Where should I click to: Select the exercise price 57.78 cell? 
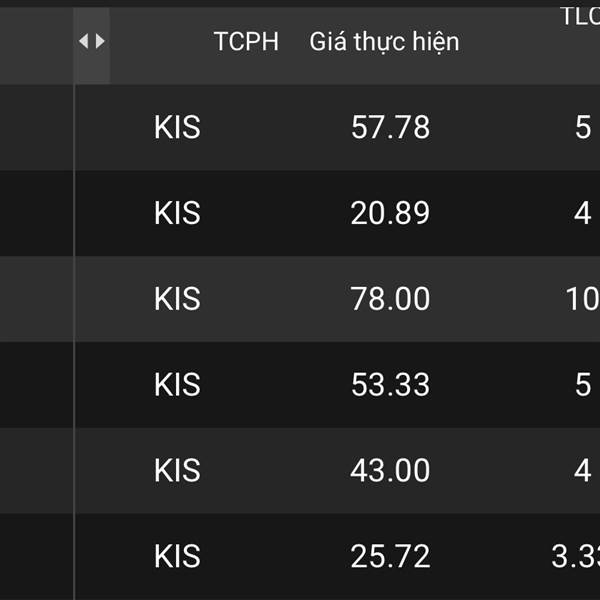pos(390,128)
